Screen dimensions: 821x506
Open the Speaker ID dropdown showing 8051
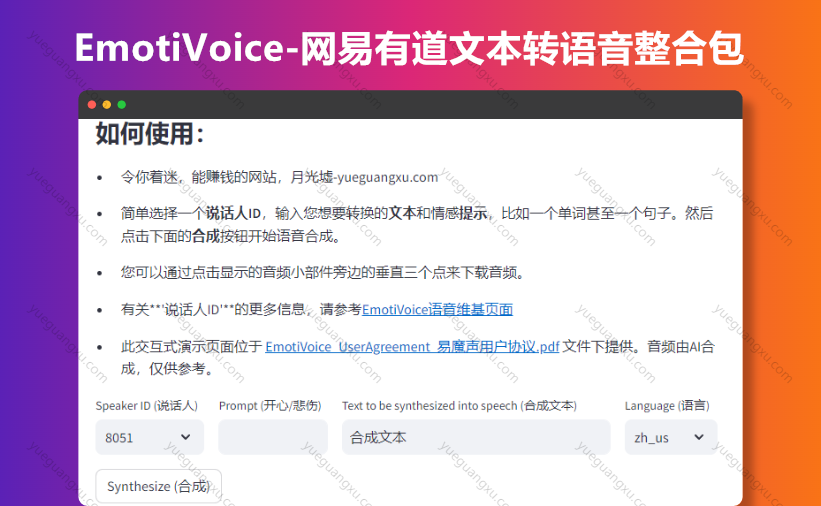tap(149, 437)
